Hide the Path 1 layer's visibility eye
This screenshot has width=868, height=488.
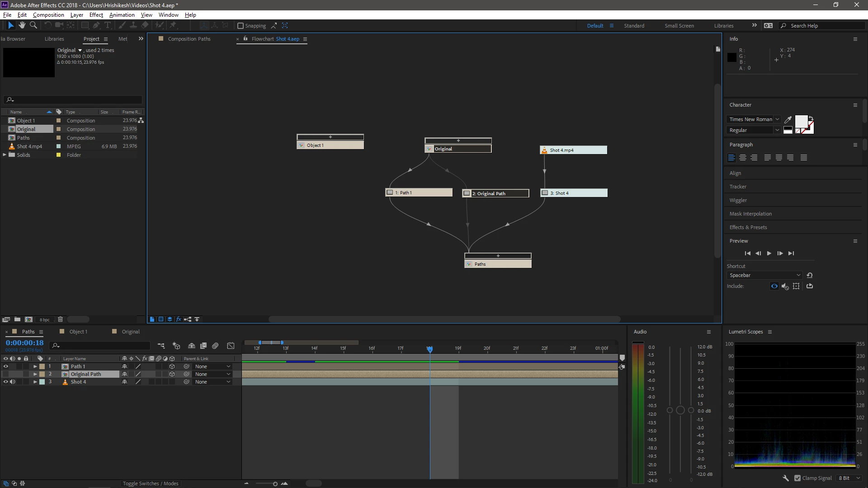click(x=6, y=366)
